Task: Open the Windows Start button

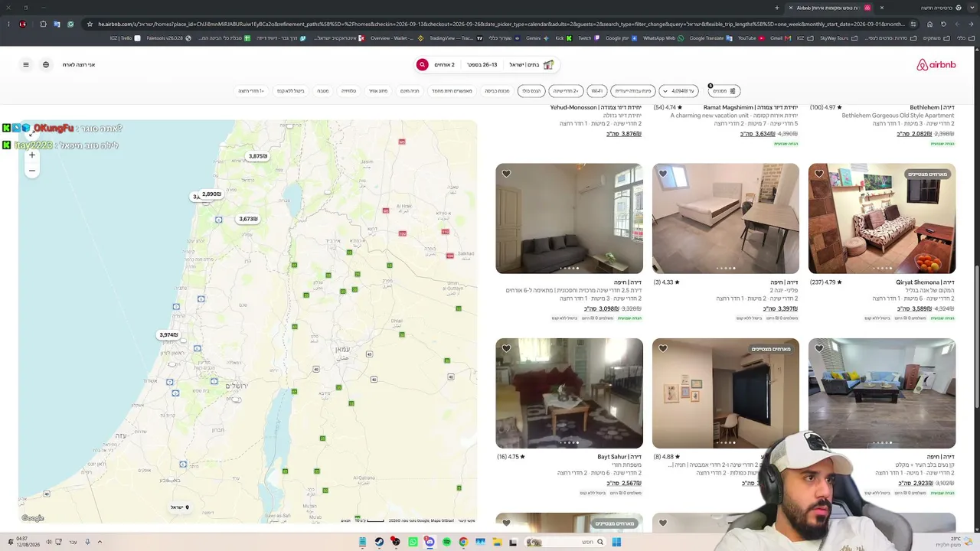Action: click(616, 542)
